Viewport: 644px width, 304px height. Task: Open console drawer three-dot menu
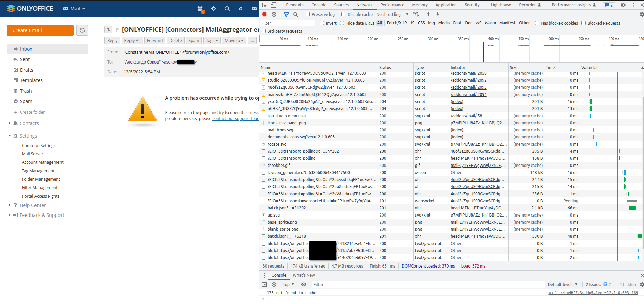[x=264, y=275]
